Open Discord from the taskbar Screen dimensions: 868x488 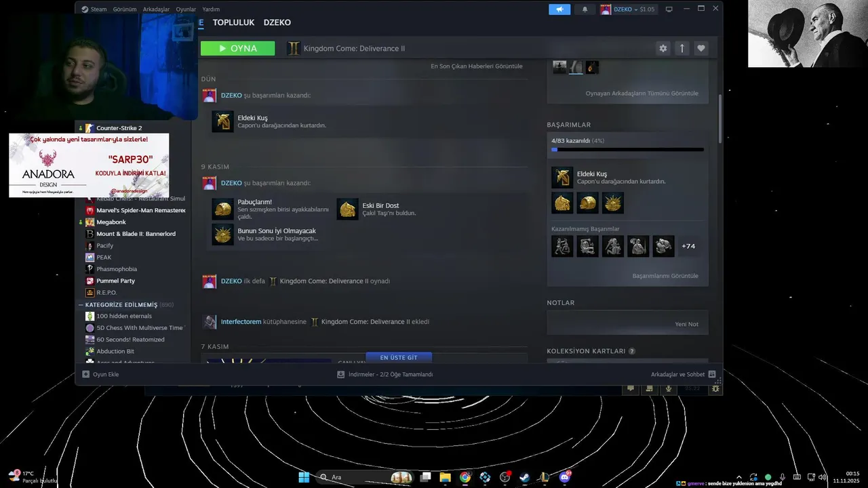click(565, 477)
